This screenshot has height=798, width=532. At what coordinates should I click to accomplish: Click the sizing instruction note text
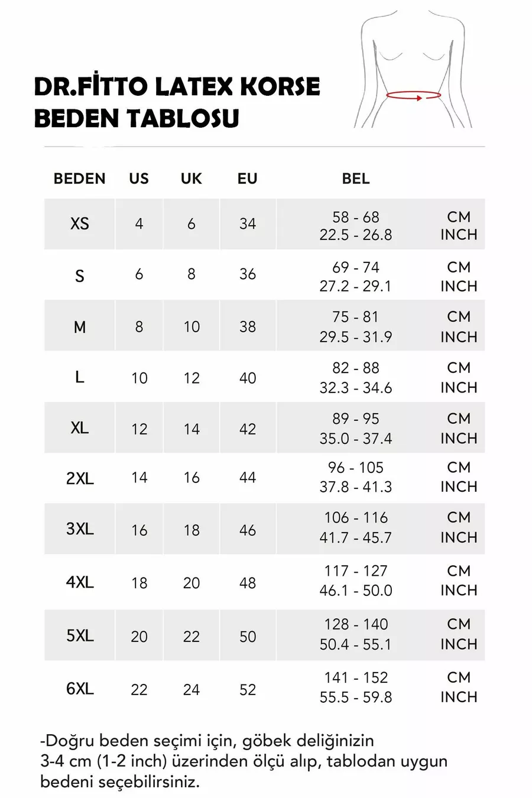(x=244, y=761)
